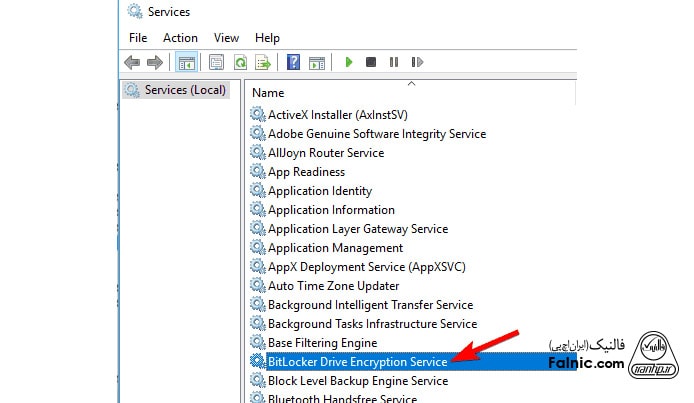This screenshot has width=694, height=403.
Task: Click the Forward arrow in toolbar
Action: click(x=155, y=62)
